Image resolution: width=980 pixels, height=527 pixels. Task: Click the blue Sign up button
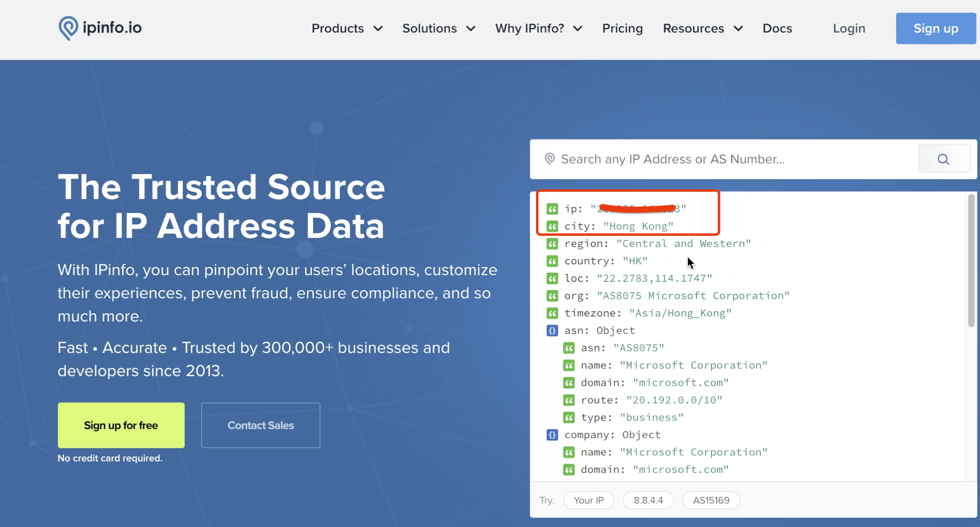tap(936, 29)
